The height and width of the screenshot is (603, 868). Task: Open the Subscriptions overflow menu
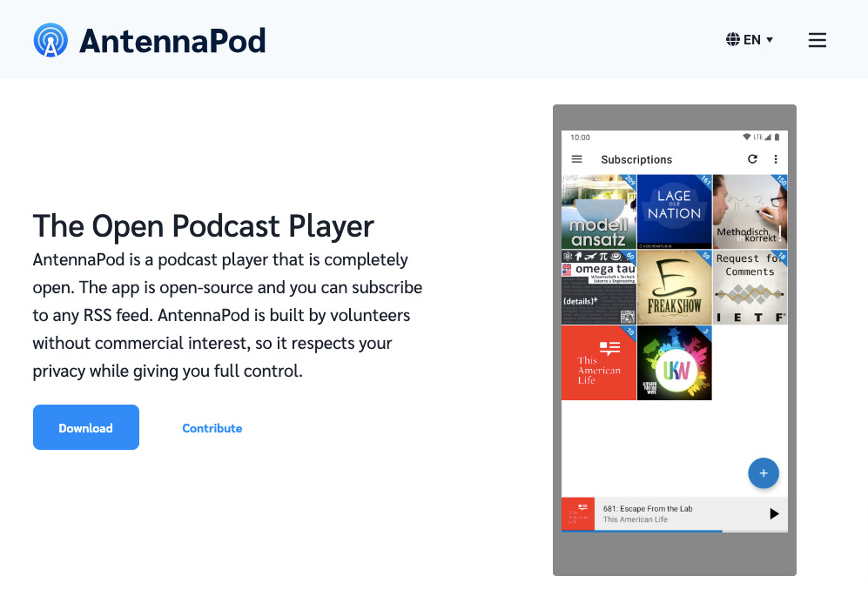(776, 159)
